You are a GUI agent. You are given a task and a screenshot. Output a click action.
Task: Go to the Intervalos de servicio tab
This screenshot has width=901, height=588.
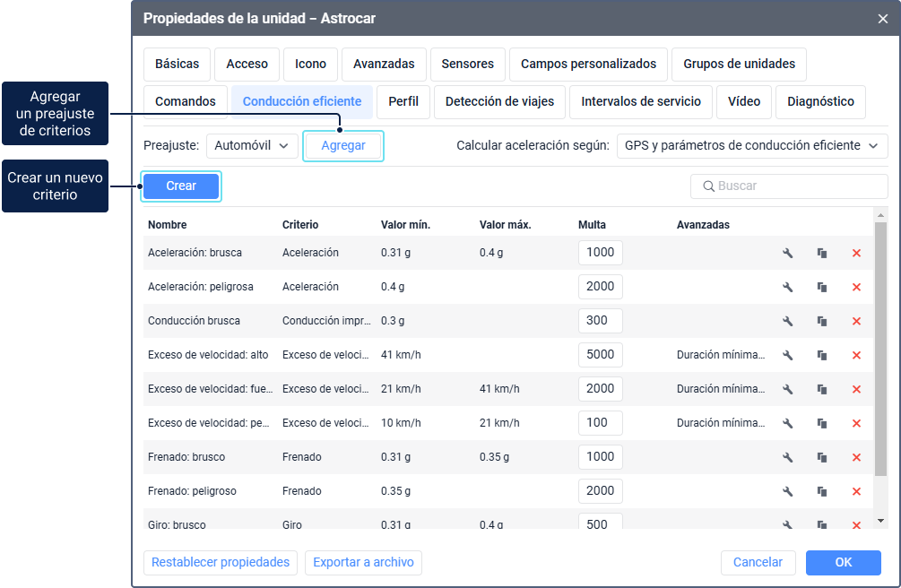pyautogui.click(x=640, y=101)
